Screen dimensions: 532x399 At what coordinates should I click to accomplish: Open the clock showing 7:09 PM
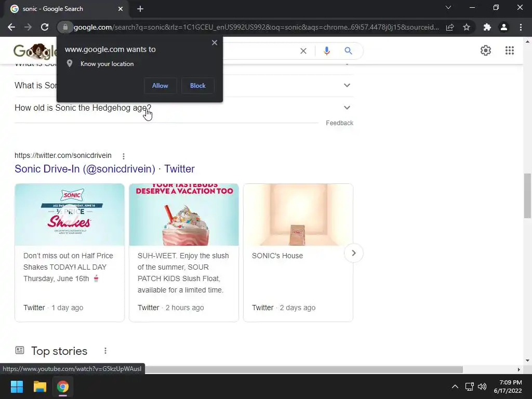click(x=508, y=387)
